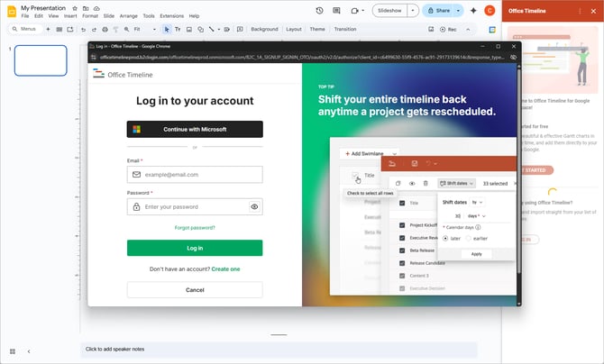Viewport: 604px width, 364px height.
Task: Open the Tools menu
Action: 149,16
